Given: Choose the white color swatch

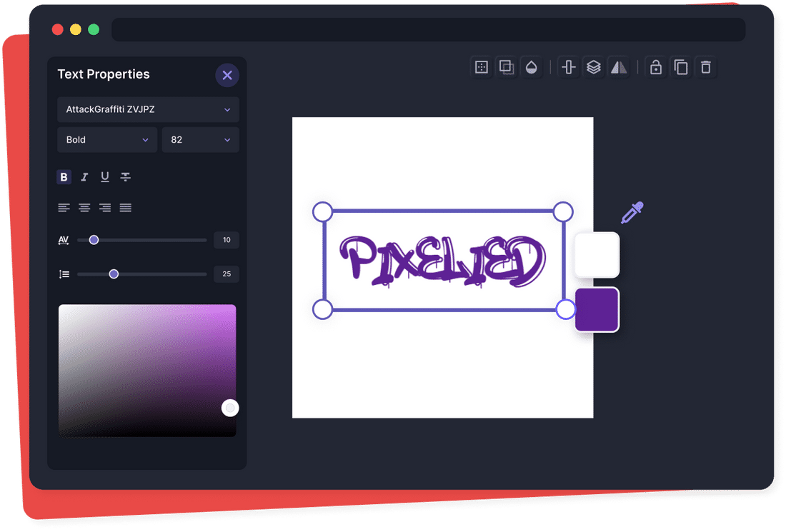Looking at the screenshot, I should [x=597, y=254].
